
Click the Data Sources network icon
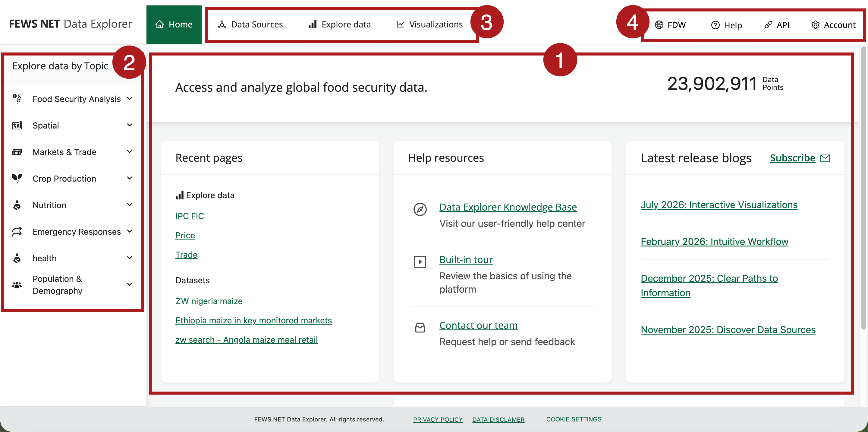(x=222, y=24)
